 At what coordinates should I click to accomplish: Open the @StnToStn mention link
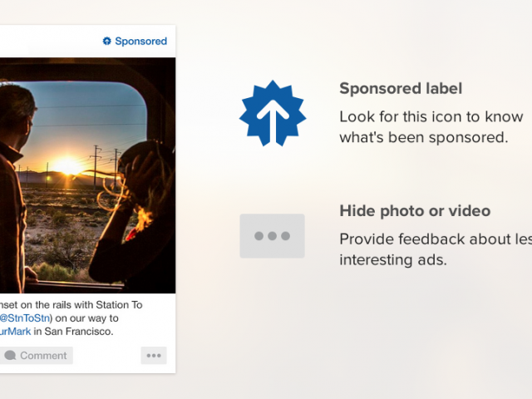[25, 318]
